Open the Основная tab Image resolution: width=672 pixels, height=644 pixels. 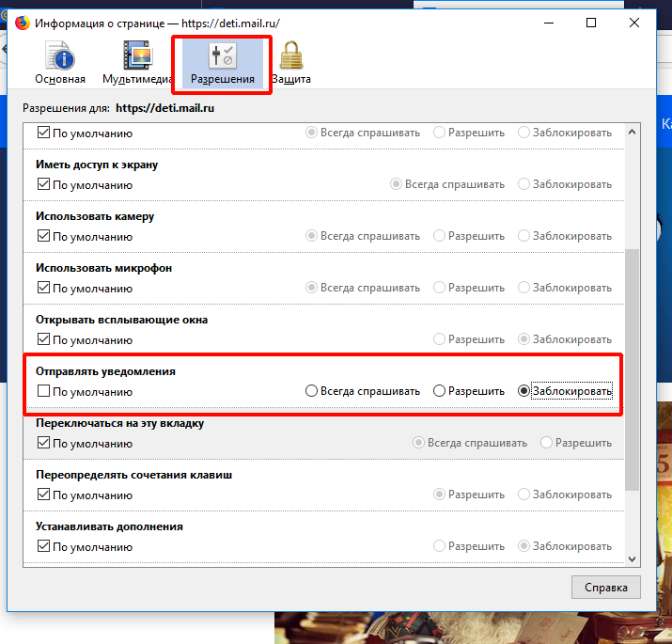pos(60,63)
